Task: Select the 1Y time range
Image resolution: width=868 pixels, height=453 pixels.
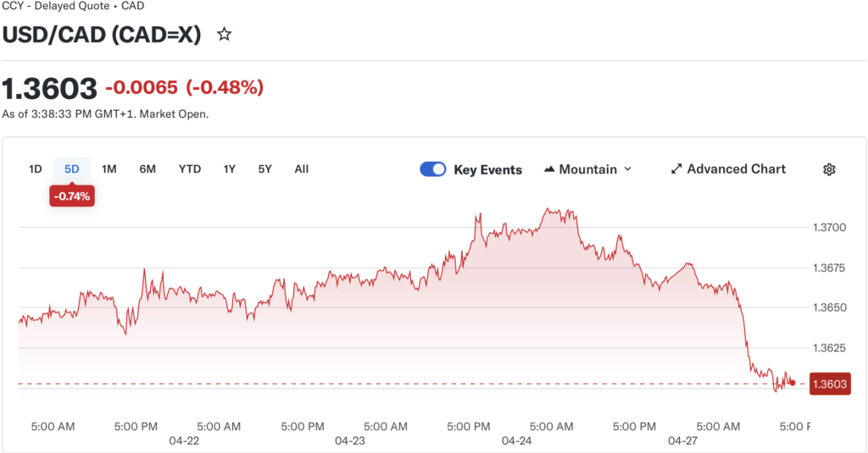Action: 230,168
